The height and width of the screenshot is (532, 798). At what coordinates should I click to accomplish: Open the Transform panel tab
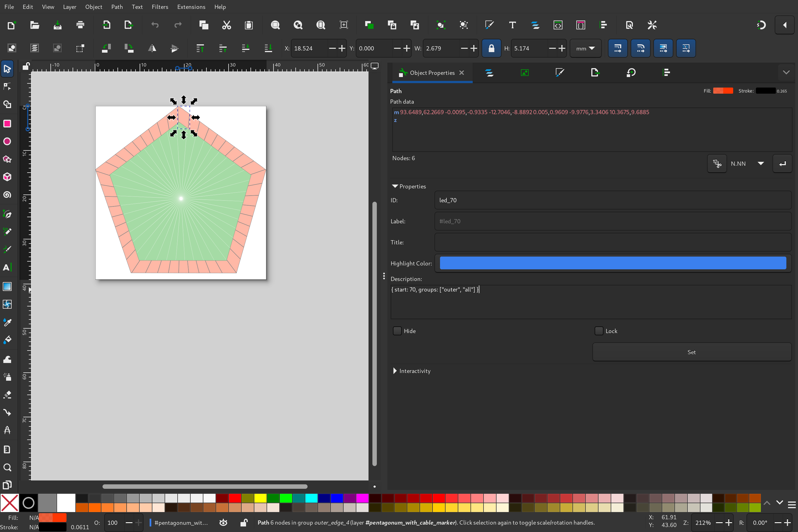click(631, 73)
